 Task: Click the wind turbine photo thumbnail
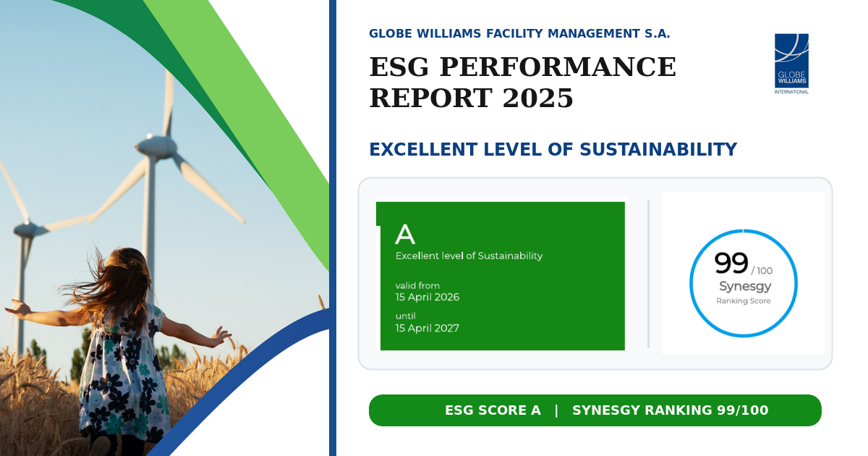pyautogui.click(x=164, y=228)
